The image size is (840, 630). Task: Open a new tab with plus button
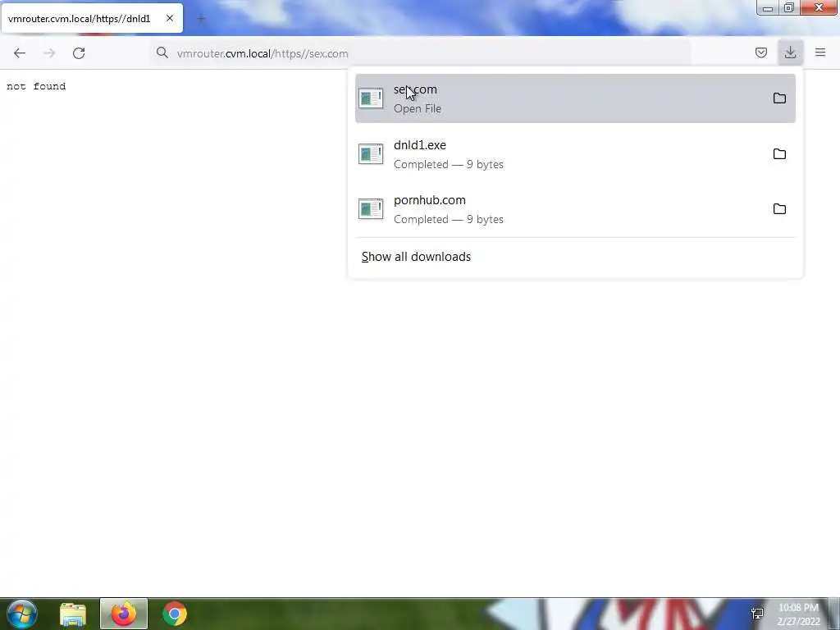pos(201,20)
